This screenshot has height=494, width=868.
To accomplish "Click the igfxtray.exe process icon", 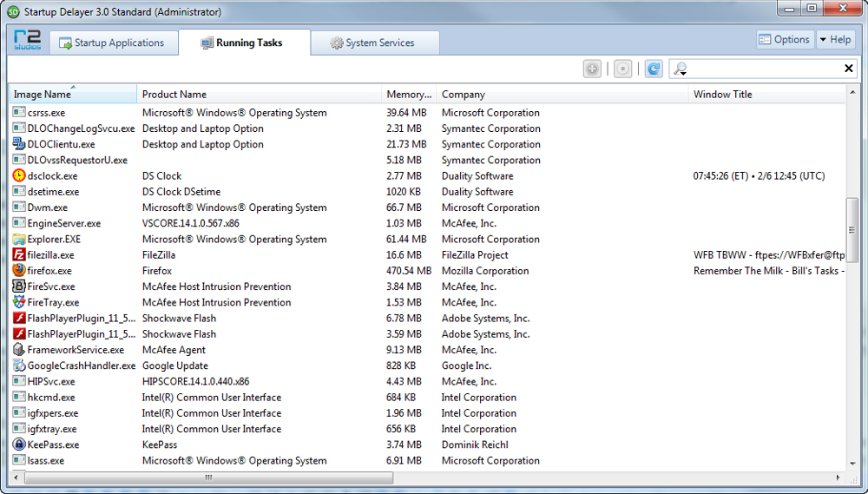I will click(19, 429).
